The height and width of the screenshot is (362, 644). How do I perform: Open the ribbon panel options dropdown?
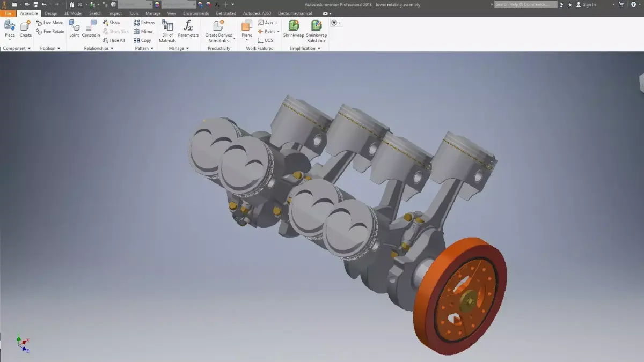click(x=336, y=23)
